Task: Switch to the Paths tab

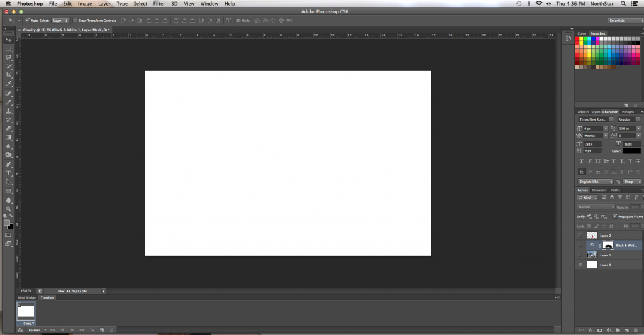Action: pyautogui.click(x=615, y=190)
